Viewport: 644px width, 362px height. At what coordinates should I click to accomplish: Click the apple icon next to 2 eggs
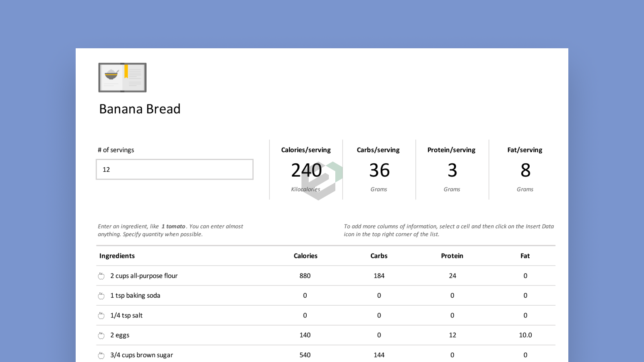click(x=101, y=335)
